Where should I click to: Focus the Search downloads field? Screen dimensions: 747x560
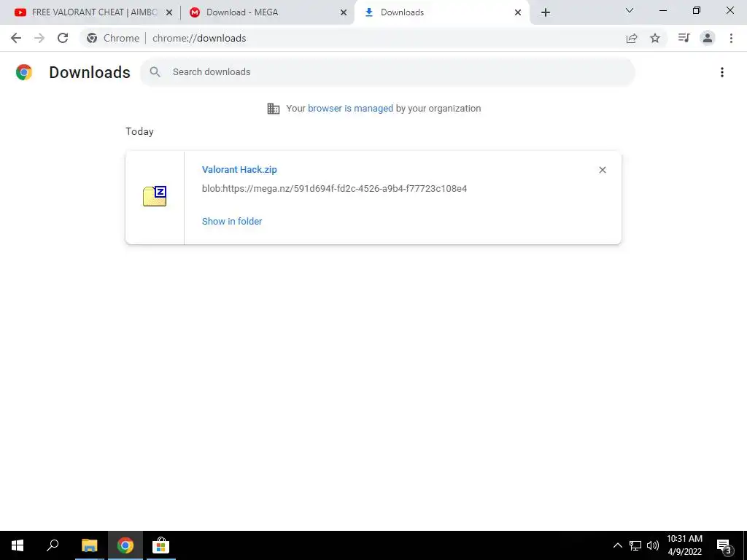tap(387, 72)
